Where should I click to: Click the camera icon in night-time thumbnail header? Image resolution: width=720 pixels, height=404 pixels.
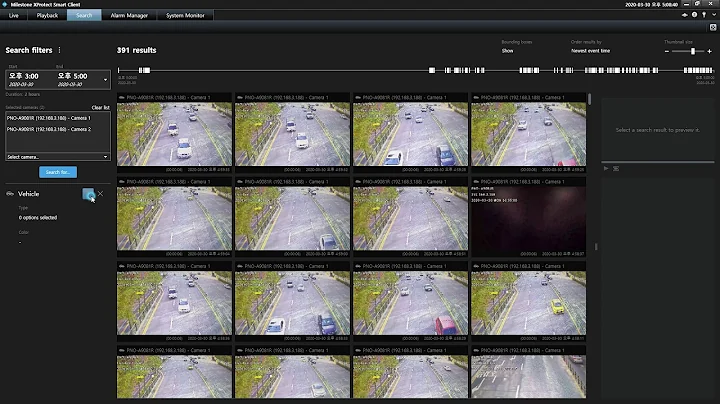click(476, 182)
